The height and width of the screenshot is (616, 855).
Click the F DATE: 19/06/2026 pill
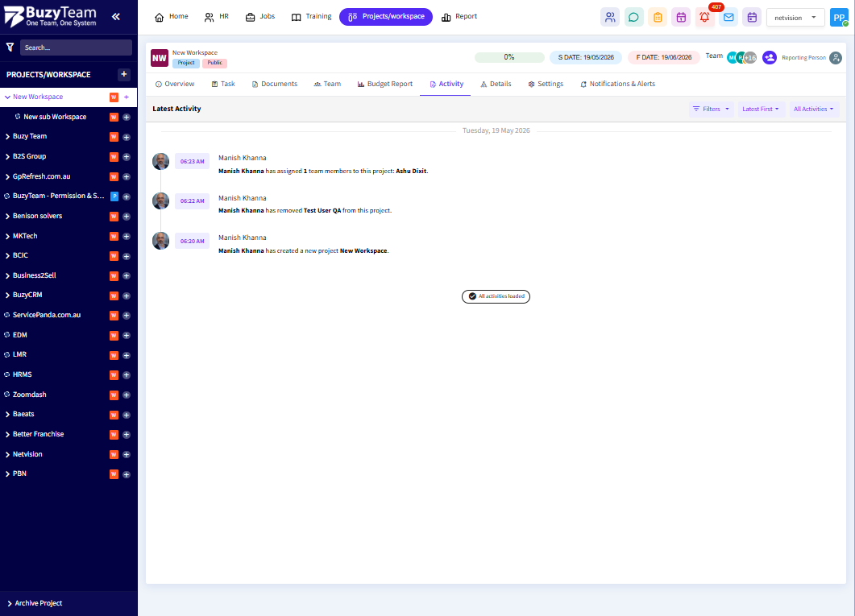pos(663,57)
